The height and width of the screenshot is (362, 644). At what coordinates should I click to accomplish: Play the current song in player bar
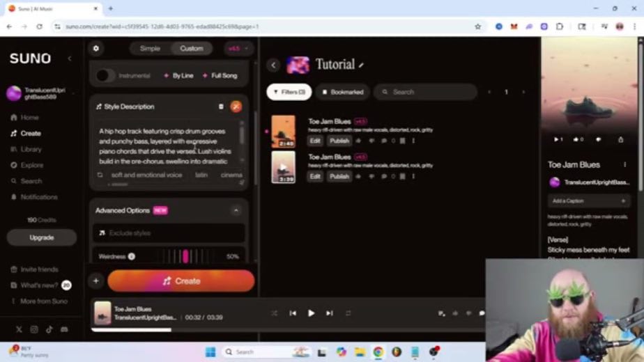(311, 313)
